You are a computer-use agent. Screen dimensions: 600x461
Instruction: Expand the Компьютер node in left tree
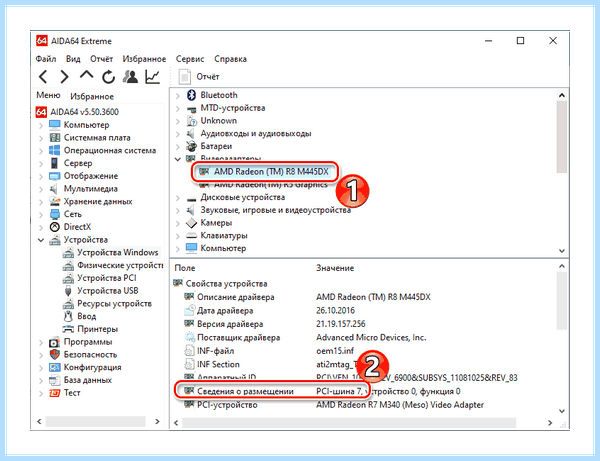[41, 125]
